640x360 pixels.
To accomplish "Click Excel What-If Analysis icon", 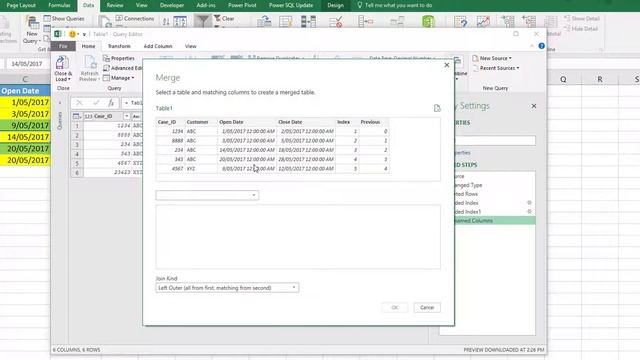I will pos(461,21).
